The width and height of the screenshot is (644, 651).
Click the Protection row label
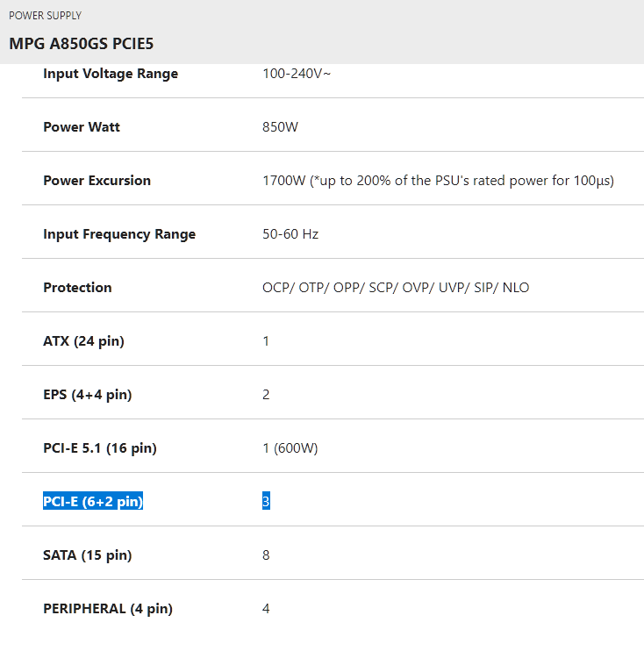[x=77, y=288]
